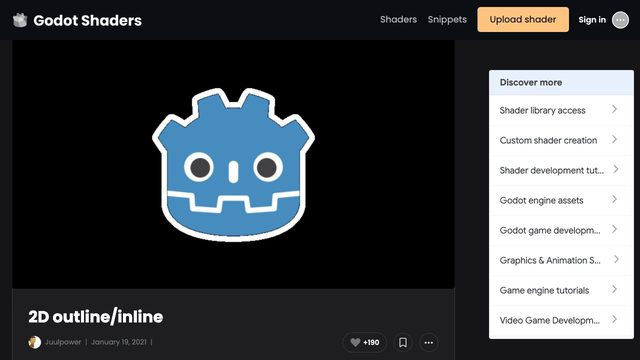Open the Godot Shaders home title
The height and width of the screenshot is (360, 640).
click(87, 20)
